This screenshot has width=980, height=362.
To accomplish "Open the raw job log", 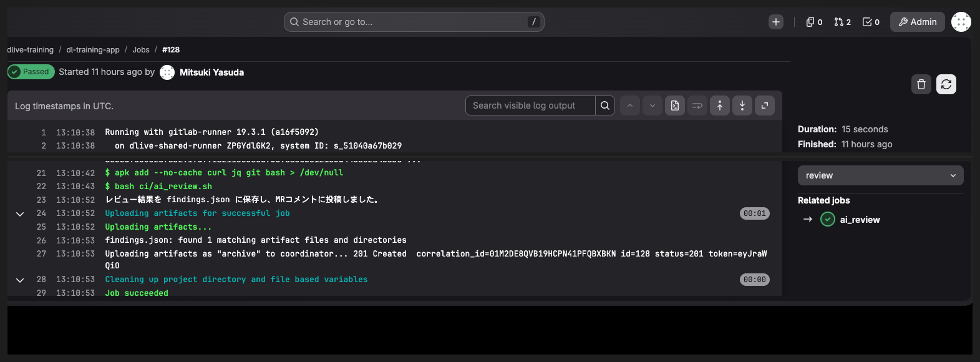I will 675,105.
